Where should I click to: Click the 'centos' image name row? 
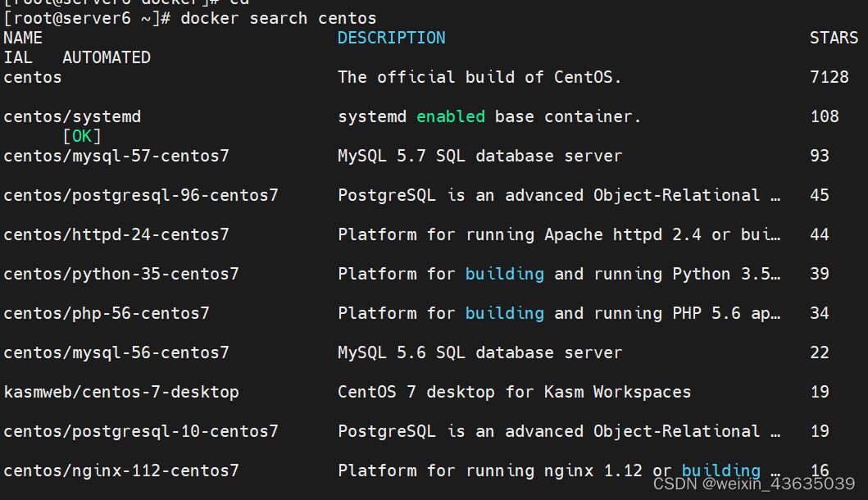click(x=33, y=77)
